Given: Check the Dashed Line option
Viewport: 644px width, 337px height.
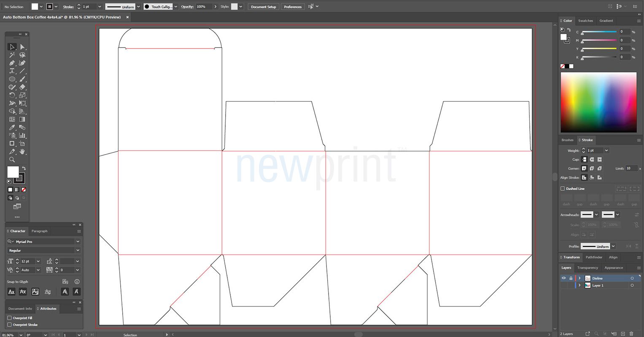Looking at the screenshot, I should [563, 188].
